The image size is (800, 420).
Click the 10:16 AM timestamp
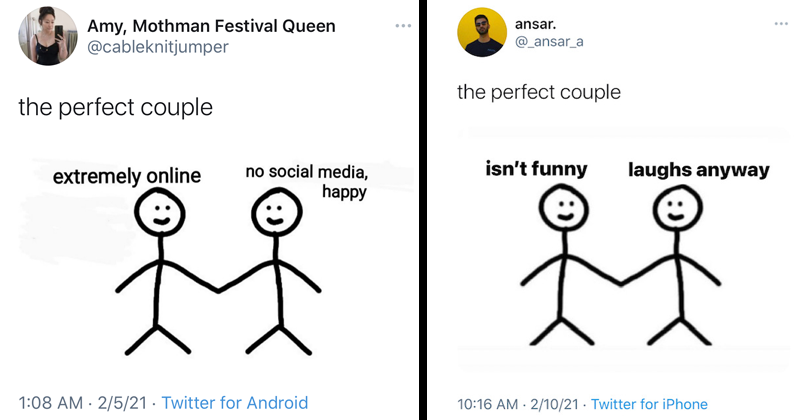(x=489, y=405)
